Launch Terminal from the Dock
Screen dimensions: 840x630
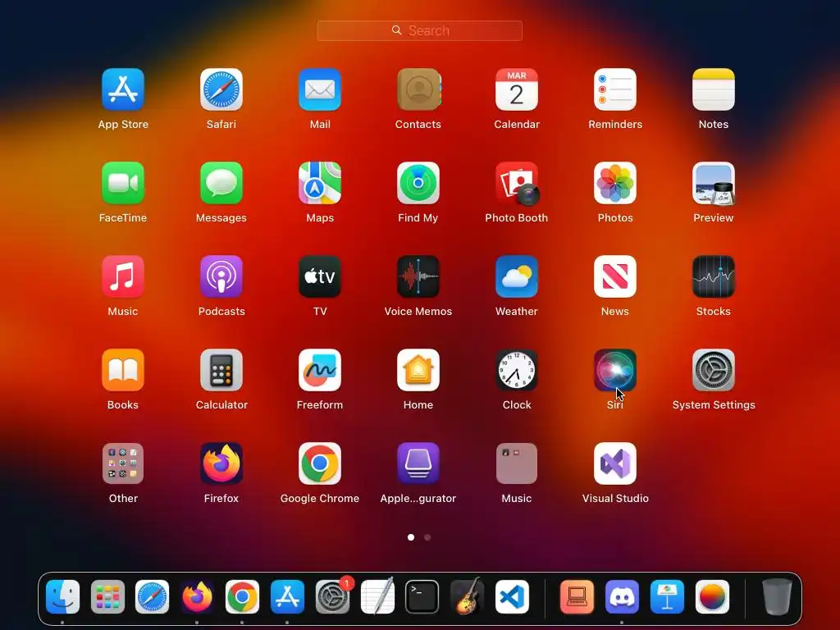coord(422,597)
